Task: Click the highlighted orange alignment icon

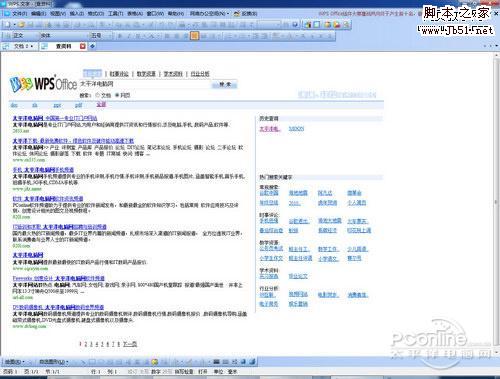Action: click(194, 35)
